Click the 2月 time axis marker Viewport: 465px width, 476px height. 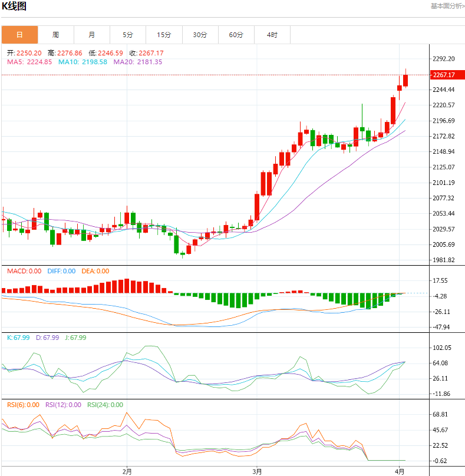pyautogui.click(x=127, y=471)
